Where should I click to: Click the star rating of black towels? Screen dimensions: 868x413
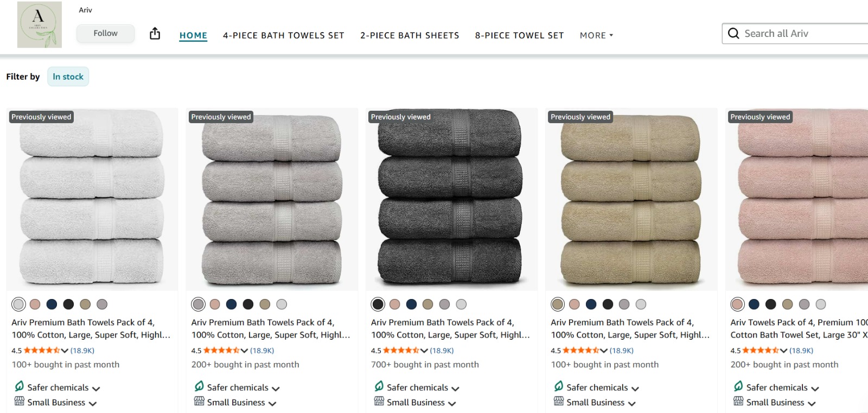pyautogui.click(x=401, y=351)
